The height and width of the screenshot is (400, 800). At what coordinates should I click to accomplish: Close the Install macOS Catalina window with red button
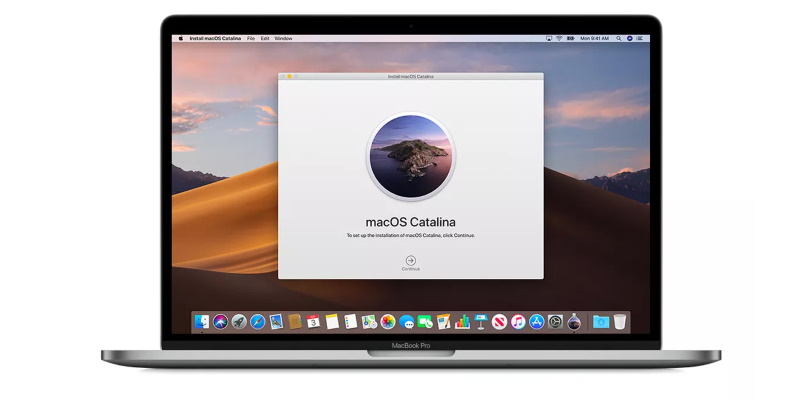pyautogui.click(x=283, y=76)
